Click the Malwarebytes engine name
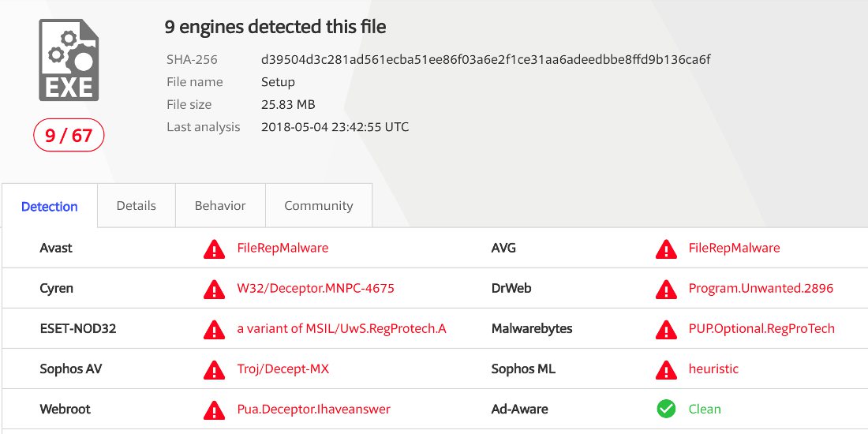868x434 pixels. [x=531, y=328]
